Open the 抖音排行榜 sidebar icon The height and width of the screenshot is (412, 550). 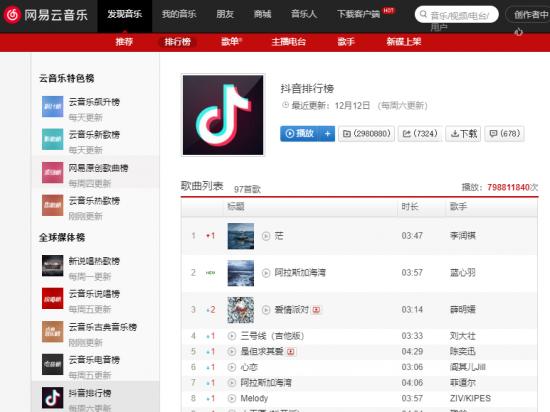[53, 398]
